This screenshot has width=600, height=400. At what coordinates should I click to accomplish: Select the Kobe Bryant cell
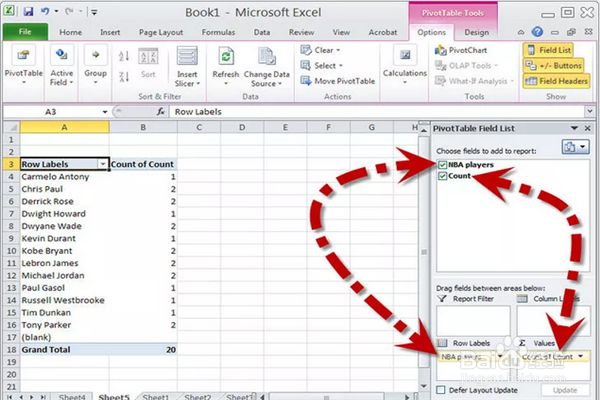tap(64, 251)
